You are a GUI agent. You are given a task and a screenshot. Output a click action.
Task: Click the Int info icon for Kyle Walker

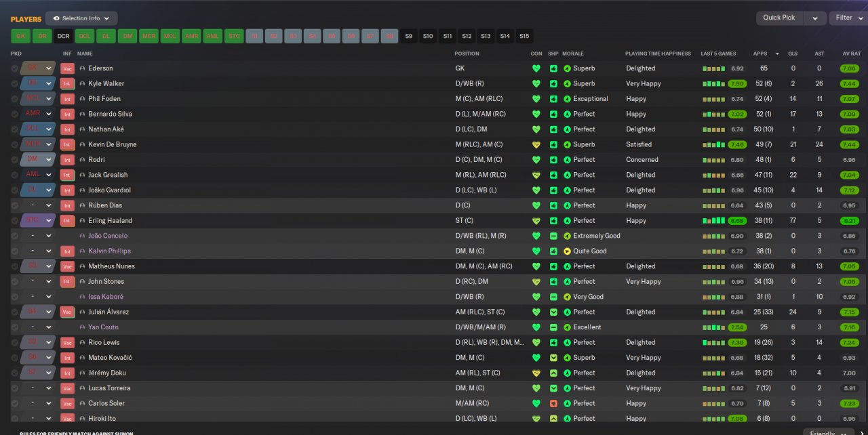67,83
